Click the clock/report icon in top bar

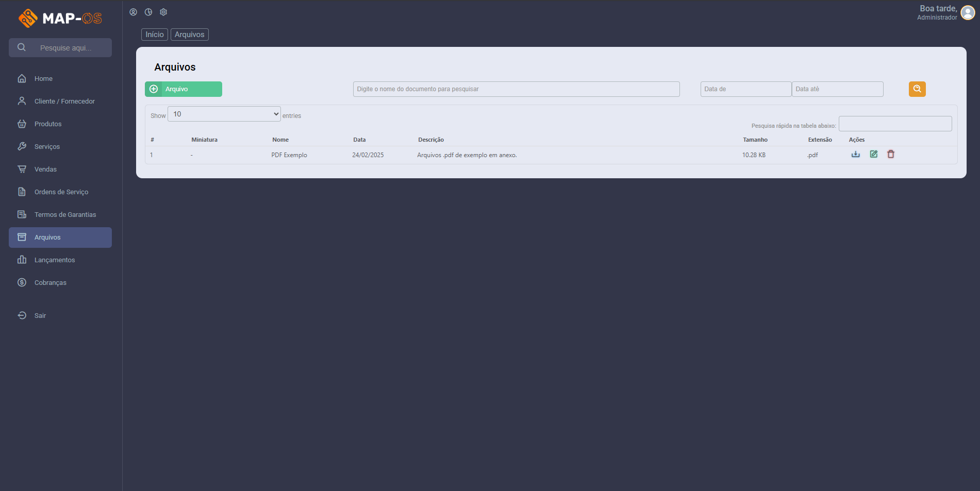148,12
